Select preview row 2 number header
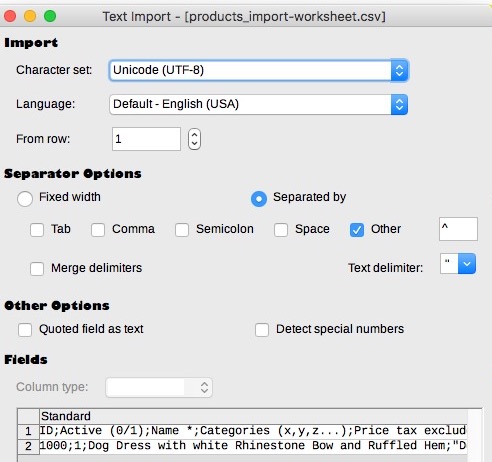Screen dimensions: 492x462 tap(28, 446)
